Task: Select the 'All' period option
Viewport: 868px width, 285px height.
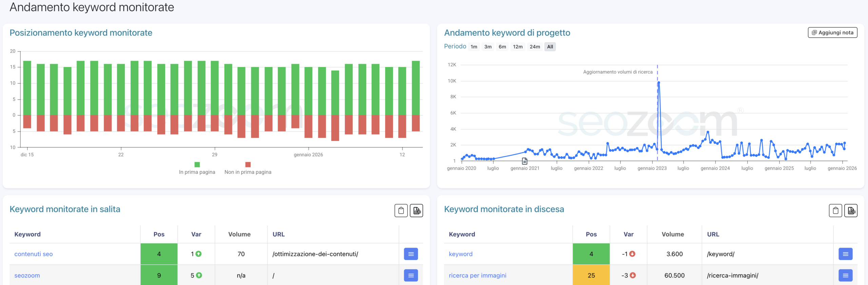Action: click(x=550, y=47)
